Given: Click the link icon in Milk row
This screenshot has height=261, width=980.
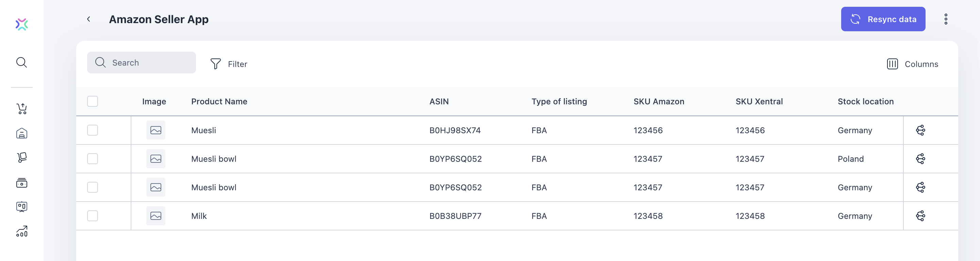Looking at the screenshot, I should 920,216.
